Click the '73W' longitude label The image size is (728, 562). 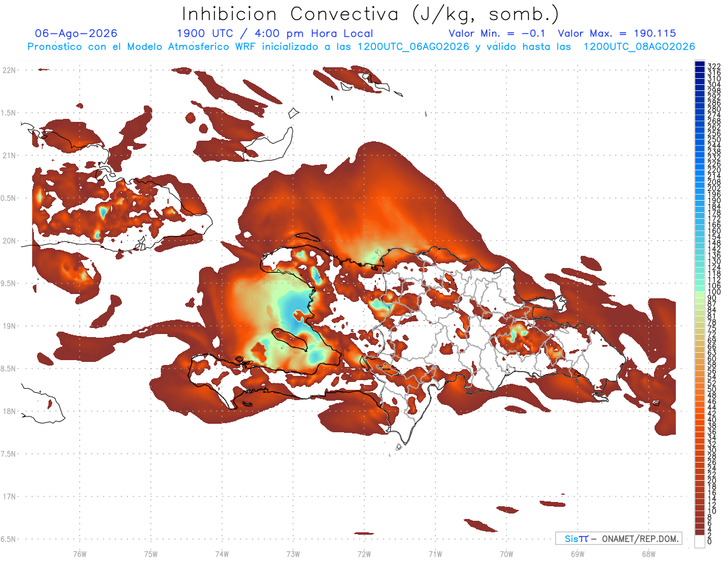pos(293,554)
